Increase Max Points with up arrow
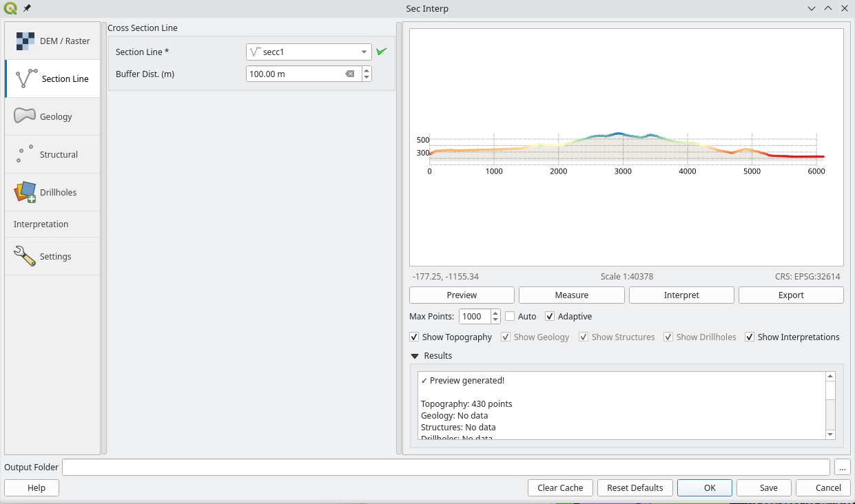The height and width of the screenshot is (504, 855). [x=495, y=313]
